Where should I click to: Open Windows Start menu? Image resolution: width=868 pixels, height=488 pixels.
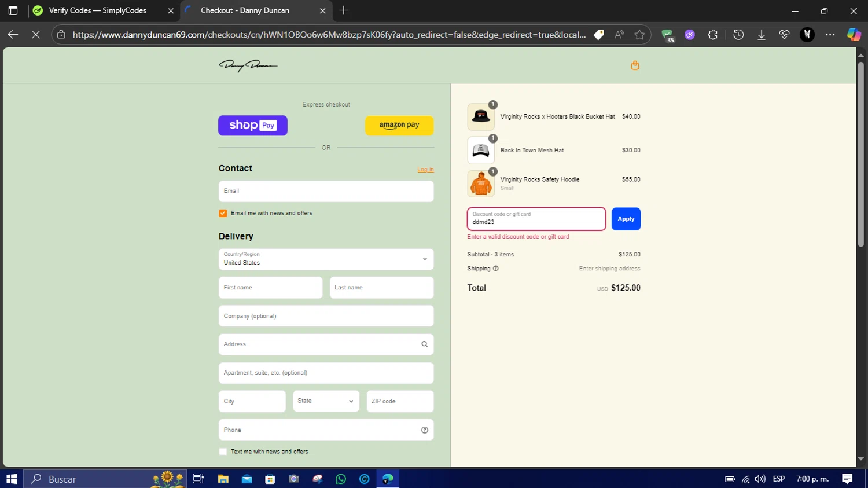click(12, 479)
